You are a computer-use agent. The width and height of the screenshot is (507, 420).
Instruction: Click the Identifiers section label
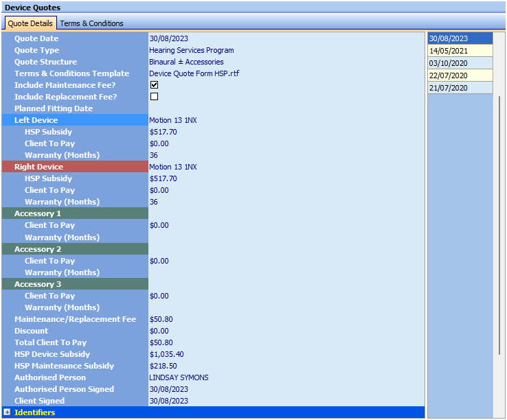point(34,412)
